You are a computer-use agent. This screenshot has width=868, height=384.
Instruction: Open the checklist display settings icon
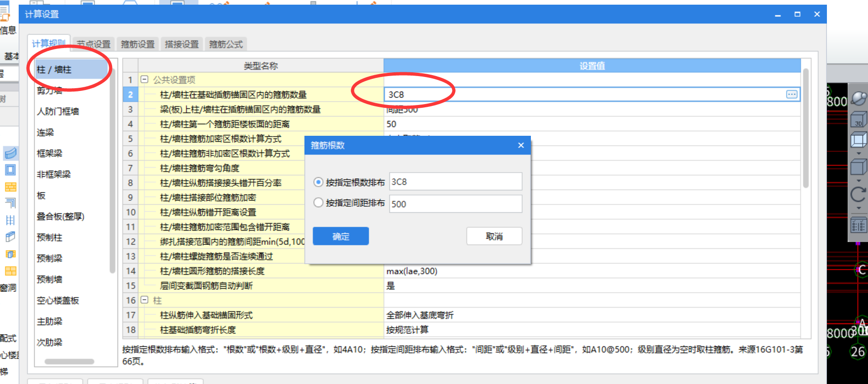click(859, 226)
